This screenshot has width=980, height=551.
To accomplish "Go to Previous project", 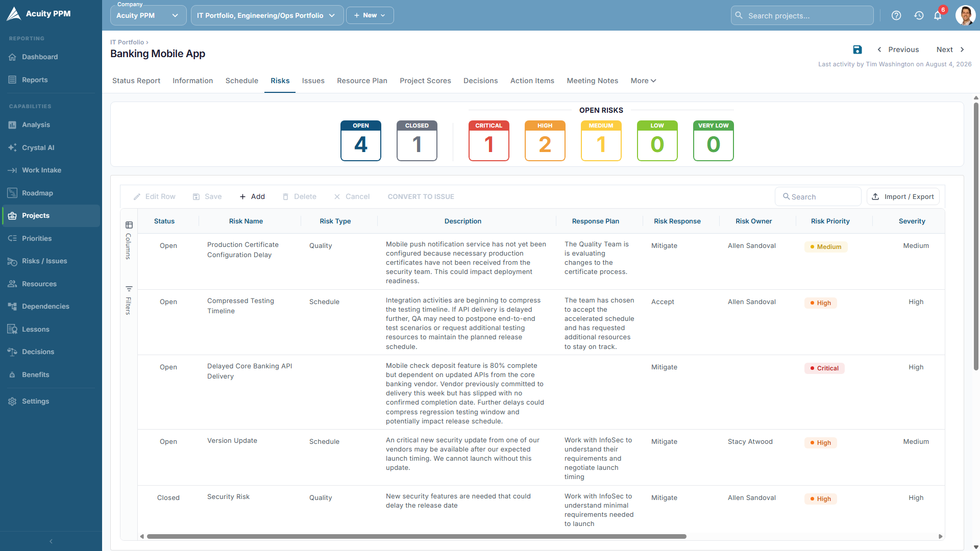I will [x=898, y=49].
